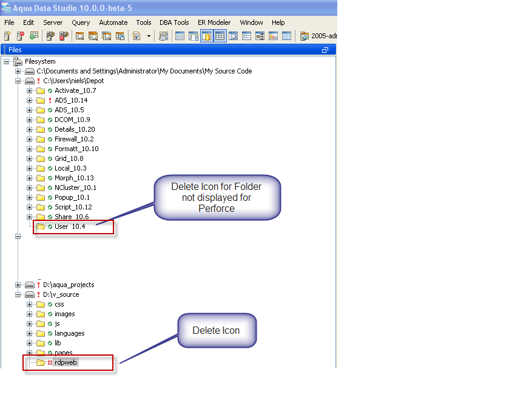Open the ER Modeler menu
Viewport: 532px width, 420px height.
point(214,22)
